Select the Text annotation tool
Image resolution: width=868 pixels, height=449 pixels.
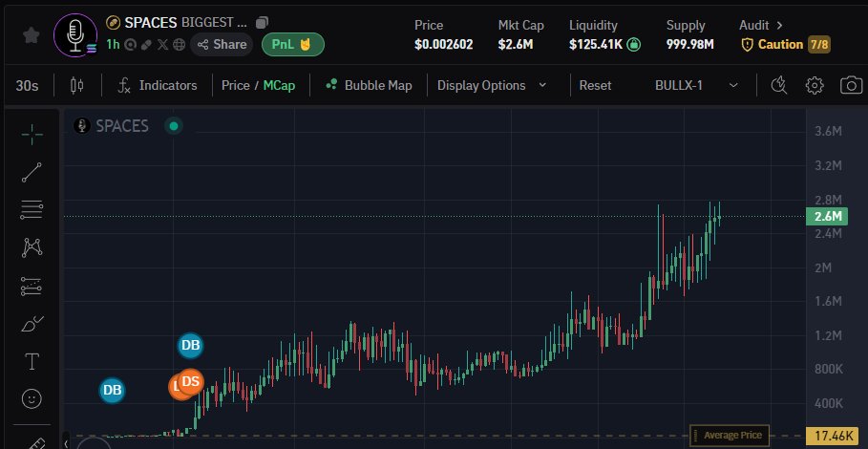pos(32,362)
